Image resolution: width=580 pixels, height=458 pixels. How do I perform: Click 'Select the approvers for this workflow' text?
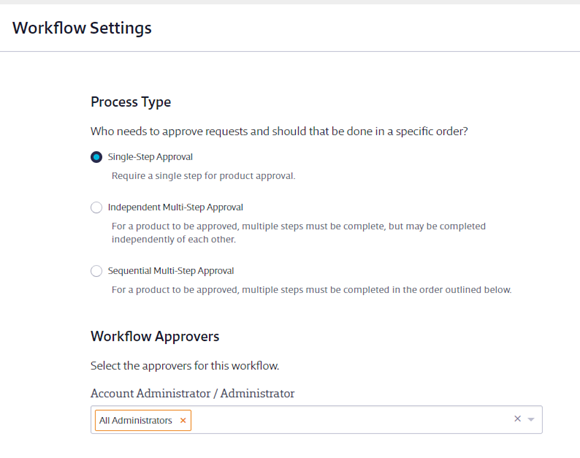(x=185, y=366)
